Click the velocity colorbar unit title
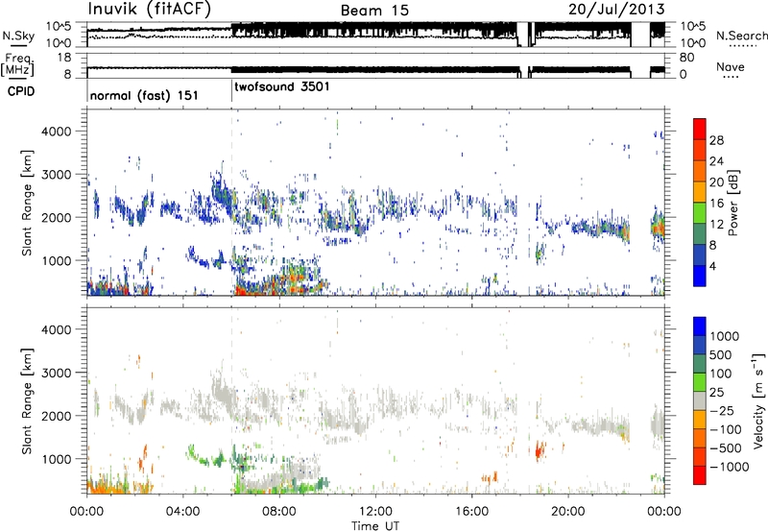The height and width of the screenshot is (532, 768). pyautogui.click(x=758, y=400)
